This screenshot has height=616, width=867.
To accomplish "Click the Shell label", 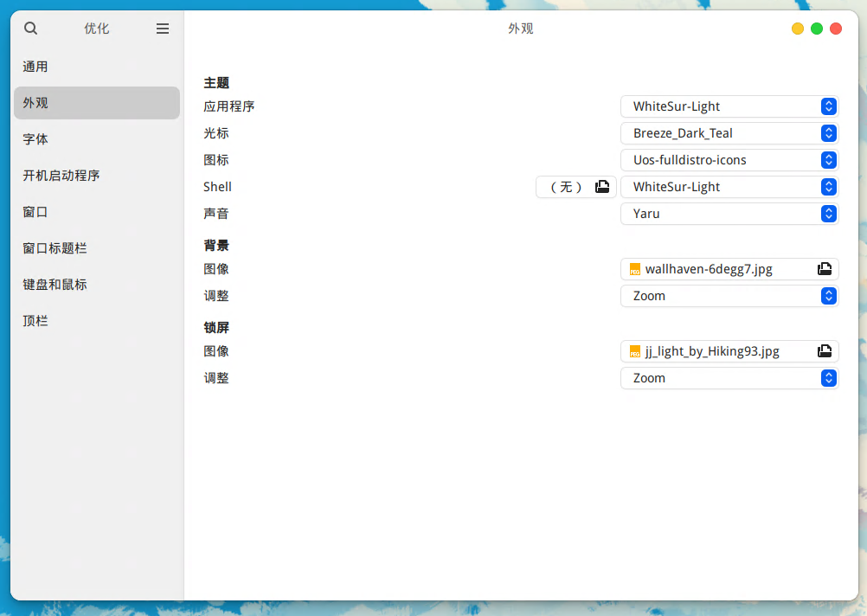I will [x=217, y=187].
